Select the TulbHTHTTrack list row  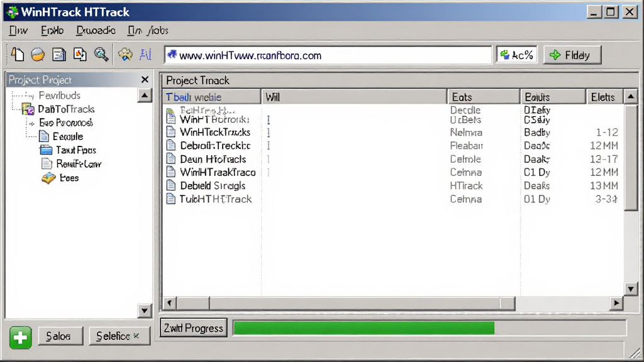pyautogui.click(x=392, y=199)
